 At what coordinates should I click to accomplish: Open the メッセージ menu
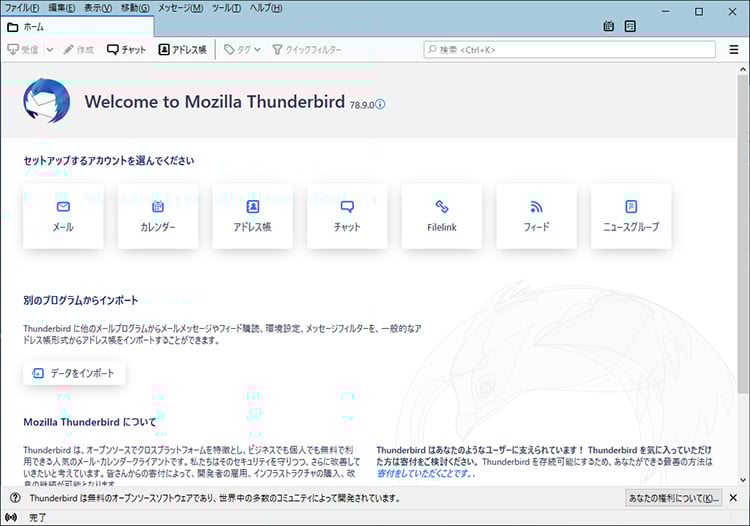[x=180, y=8]
